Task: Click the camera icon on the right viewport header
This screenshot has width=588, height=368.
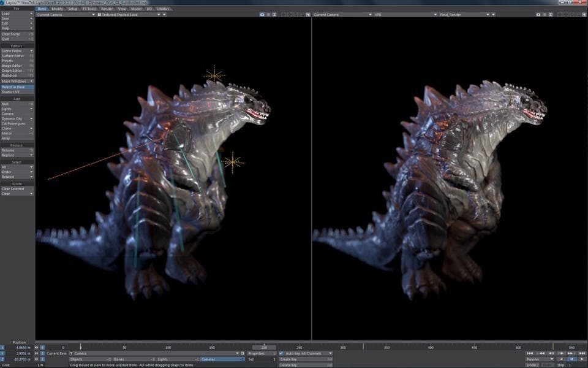Action: click(x=537, y=14)
